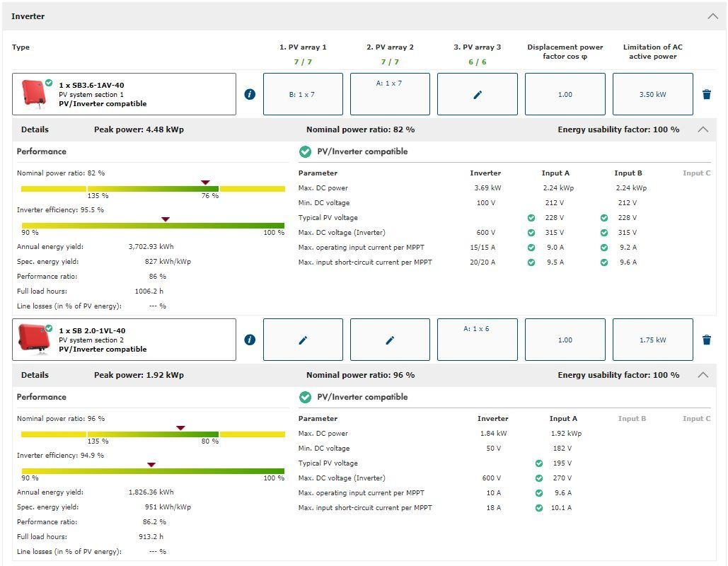Screen dimensions: 728x566
Task: Click the info icon for SB3.6-1AV-40 inverter
Action: click(250, 94)
